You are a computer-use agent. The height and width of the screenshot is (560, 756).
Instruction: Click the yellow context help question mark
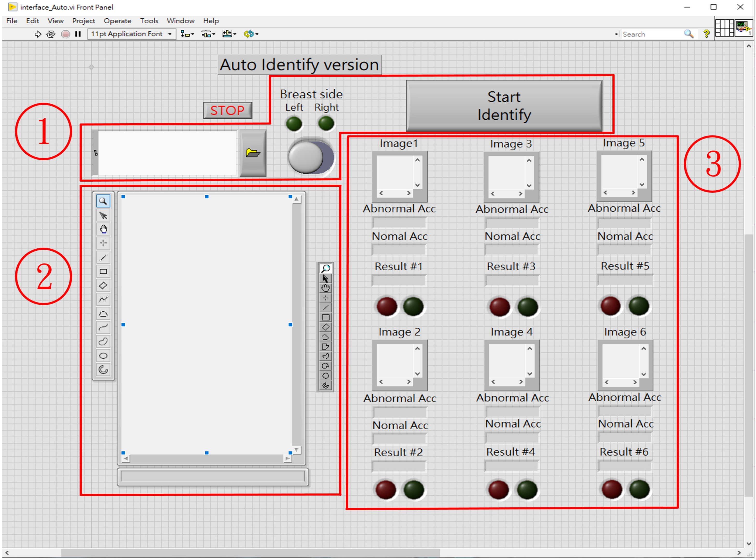707,34
